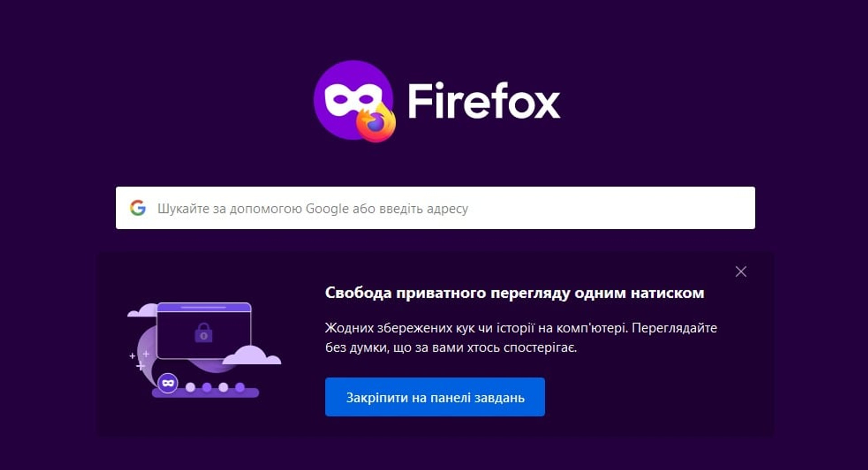Image resolution: width=868 pixels, height=470 pixels.
Task: Click the purple illustrated taskbar strip
Action: (206, 393)
